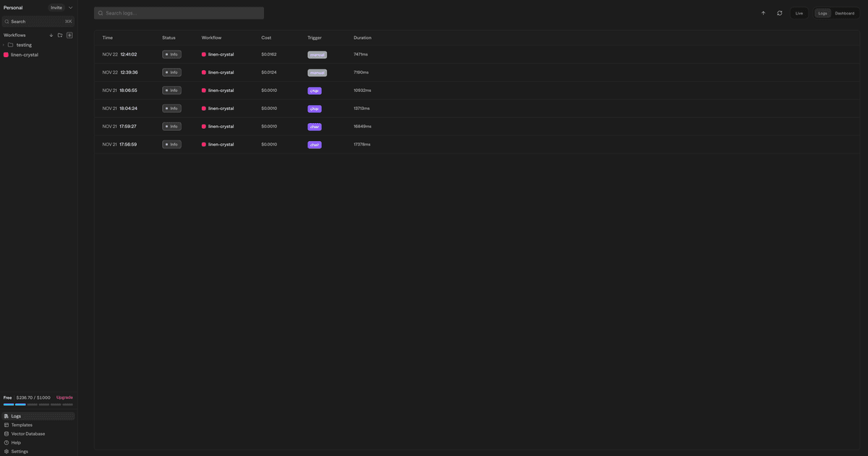Click the new folder icon beside Workflows
The image size is (868, 456).
pos(60,35)
